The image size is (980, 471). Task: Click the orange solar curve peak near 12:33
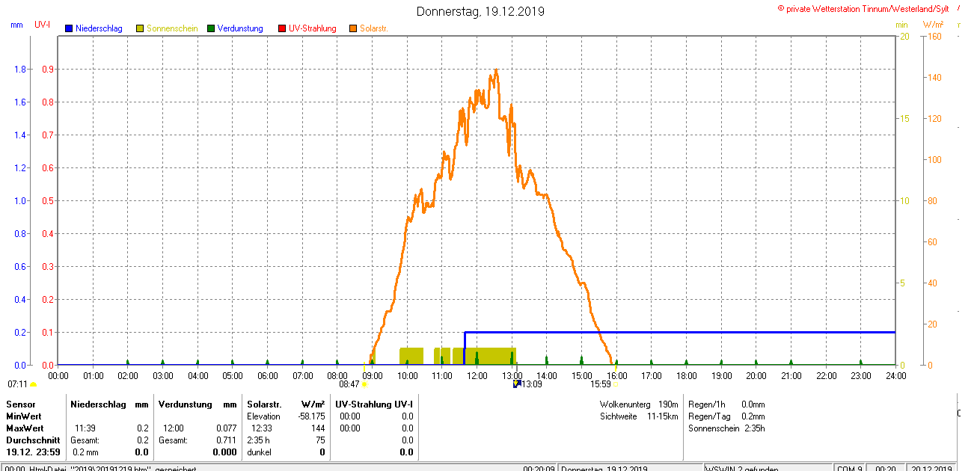(496, 72)
